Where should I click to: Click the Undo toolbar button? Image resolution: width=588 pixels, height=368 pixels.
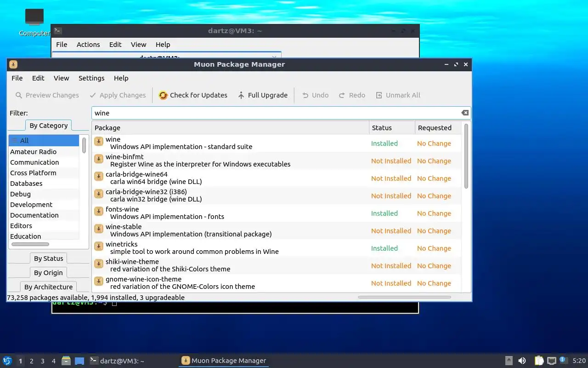[x=315, y=95]
